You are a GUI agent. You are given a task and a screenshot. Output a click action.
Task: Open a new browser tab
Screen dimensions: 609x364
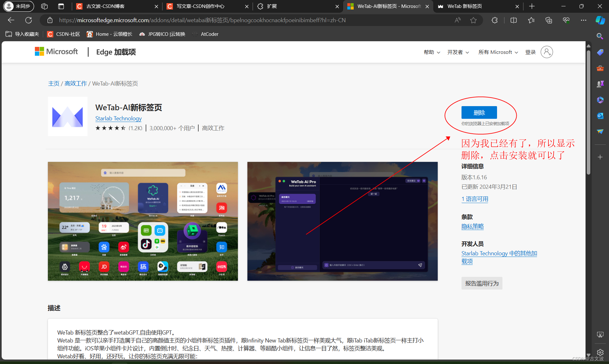532,6
